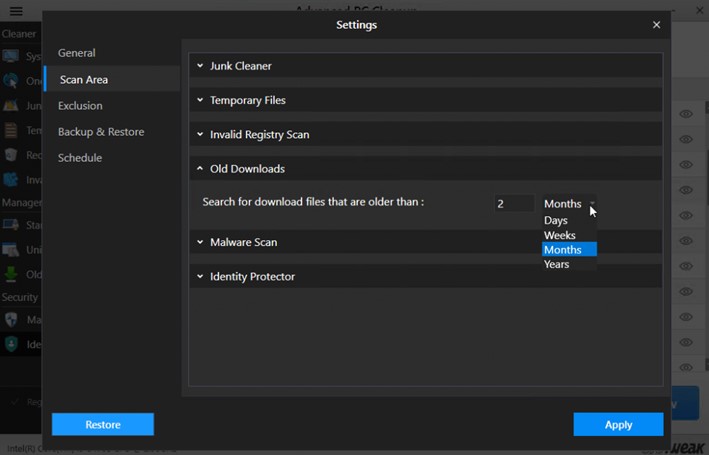Close the Settings dialog
Viewport: 709px width, 455px height.
click(657, 25)
